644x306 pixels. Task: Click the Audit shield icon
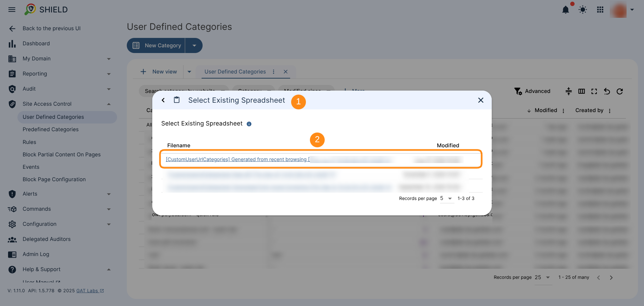pos(12,89)
